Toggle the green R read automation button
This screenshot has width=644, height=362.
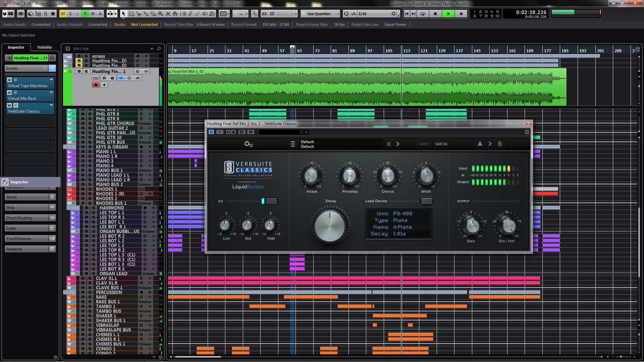(x=85, y=13)
